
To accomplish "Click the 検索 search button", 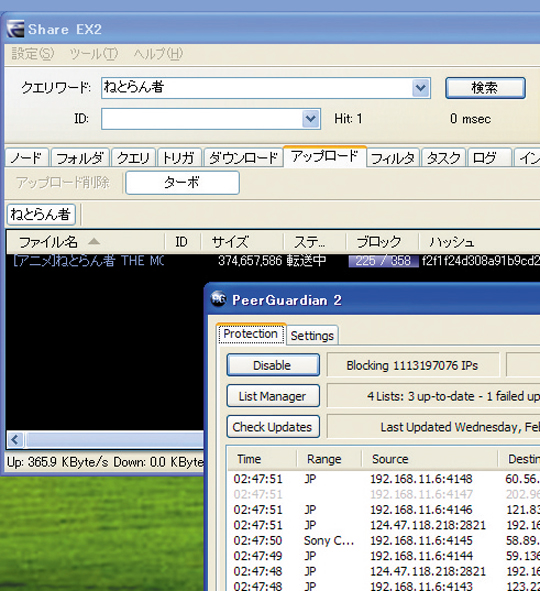I will (485, 88).
